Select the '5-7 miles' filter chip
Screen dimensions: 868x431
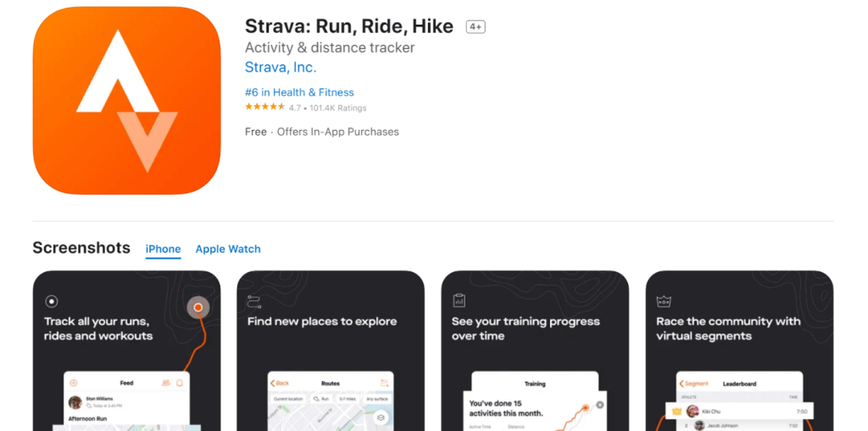tap(347, 399)
